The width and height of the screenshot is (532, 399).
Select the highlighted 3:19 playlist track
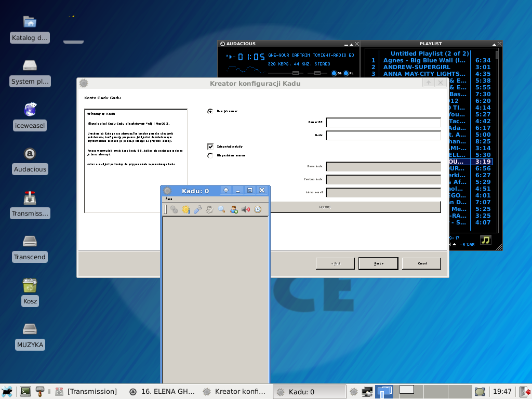click(471, 162)
